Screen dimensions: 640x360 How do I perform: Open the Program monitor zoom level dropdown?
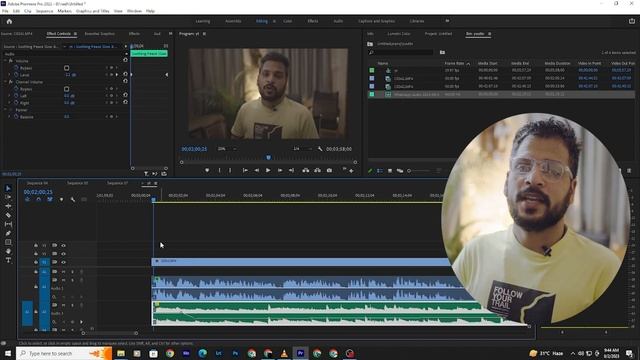coord(227,149)
